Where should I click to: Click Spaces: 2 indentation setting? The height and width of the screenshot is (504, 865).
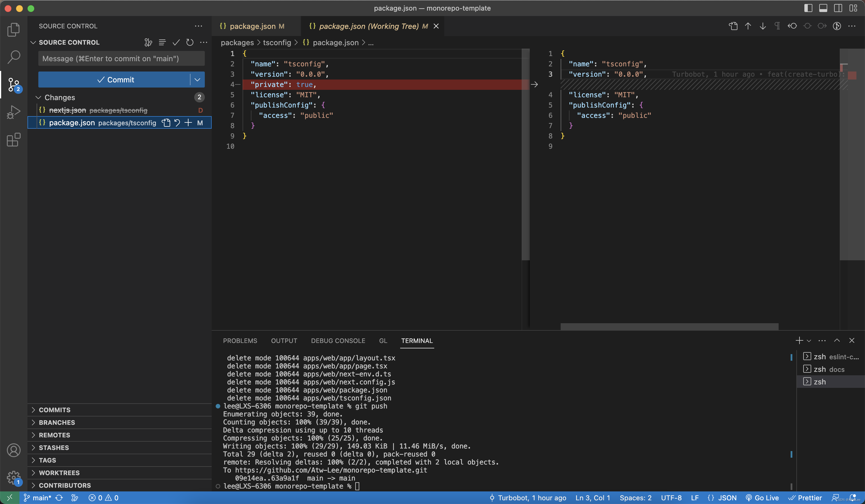(x=635, y=497)
